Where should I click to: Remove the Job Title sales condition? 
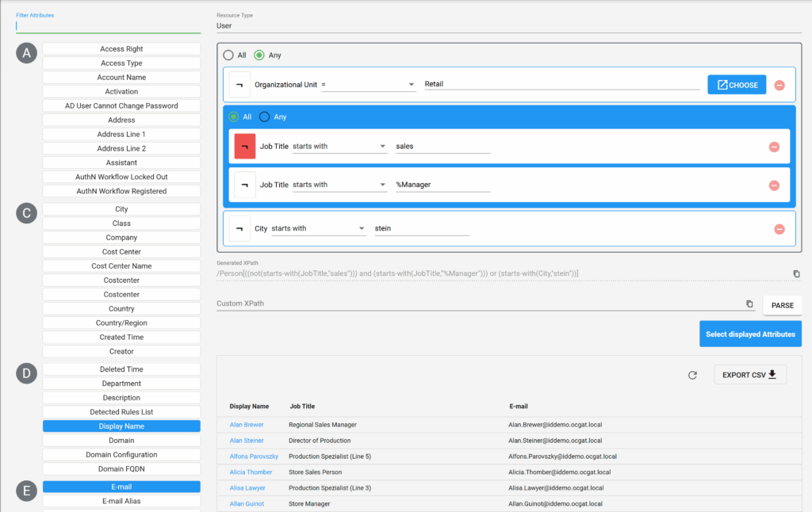pos(774,147)
